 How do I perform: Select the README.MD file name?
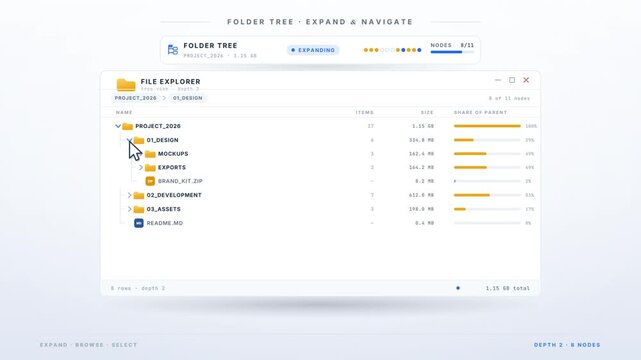(x=165, y=223)
